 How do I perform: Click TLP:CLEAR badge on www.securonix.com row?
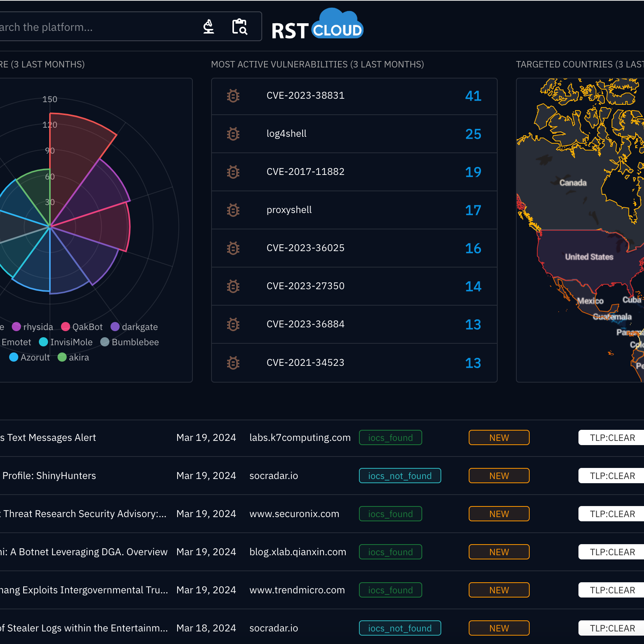tap(612, 514)
